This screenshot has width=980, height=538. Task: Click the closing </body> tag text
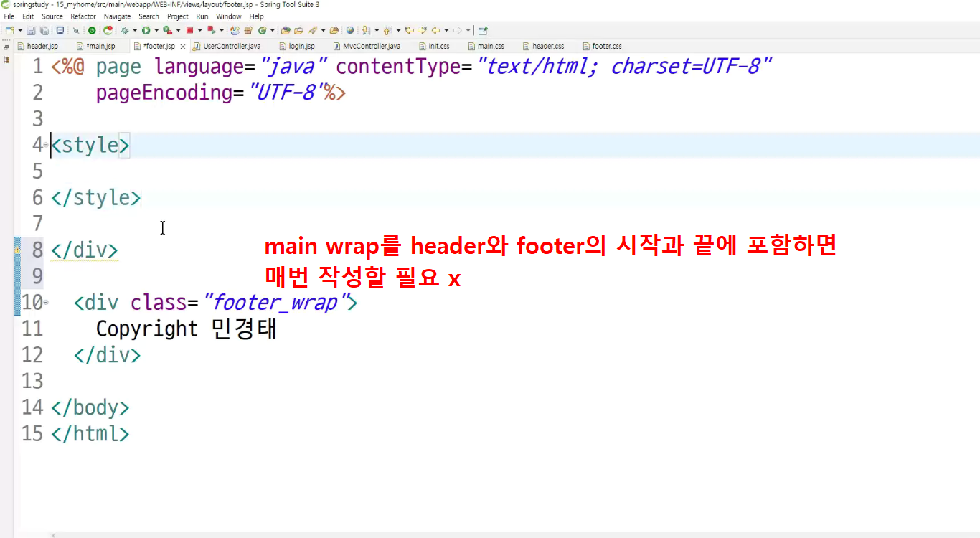[x=90, y=407]
